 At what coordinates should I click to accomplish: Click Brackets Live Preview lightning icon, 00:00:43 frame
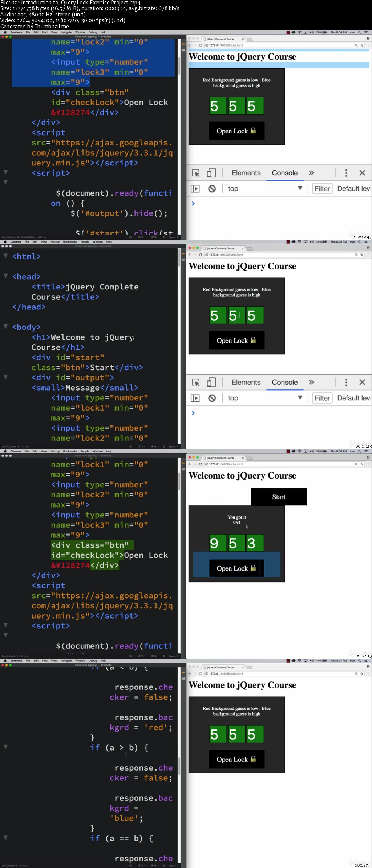pyautogui.click(x=183, y=44)
